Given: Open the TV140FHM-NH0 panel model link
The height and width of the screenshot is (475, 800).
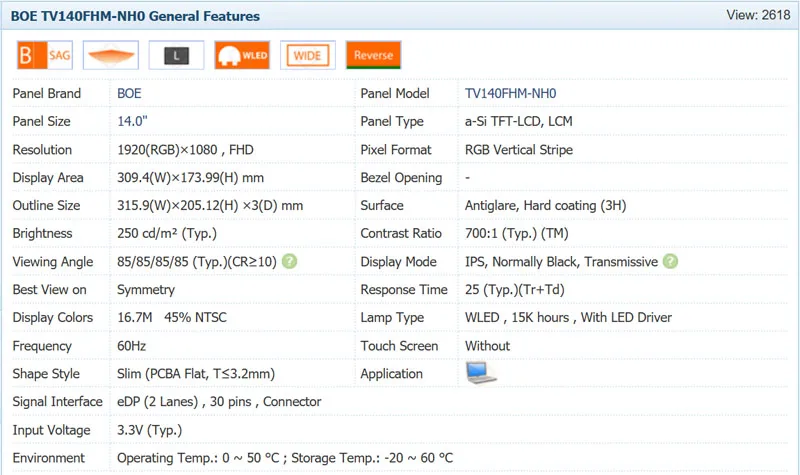Looking at the screenshot, I should tap(510, 93).
